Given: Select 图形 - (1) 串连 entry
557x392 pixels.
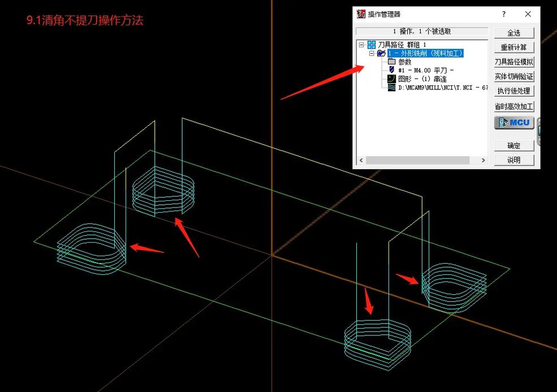Looking at the screenshot, I should 422,79.
